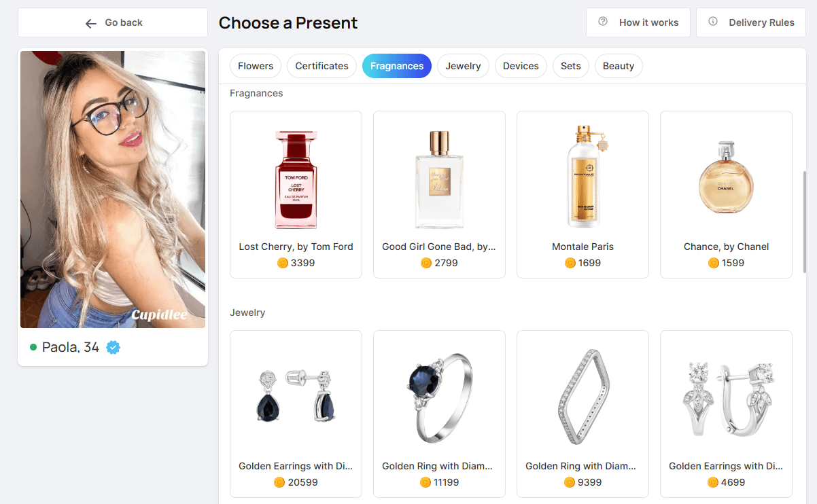This screenshot has width=817, height=504.
Task: Click the green online status dot
Action: (x=33, y=348)
